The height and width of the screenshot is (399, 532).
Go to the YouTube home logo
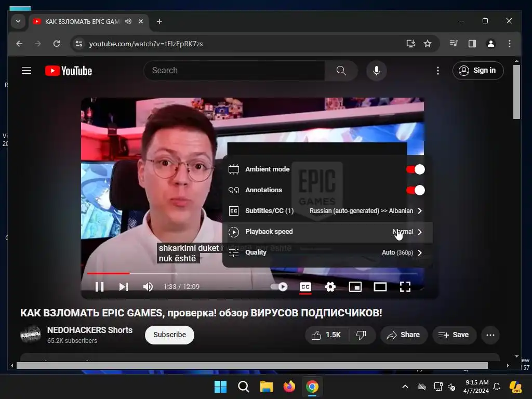[x=69, y=71]
